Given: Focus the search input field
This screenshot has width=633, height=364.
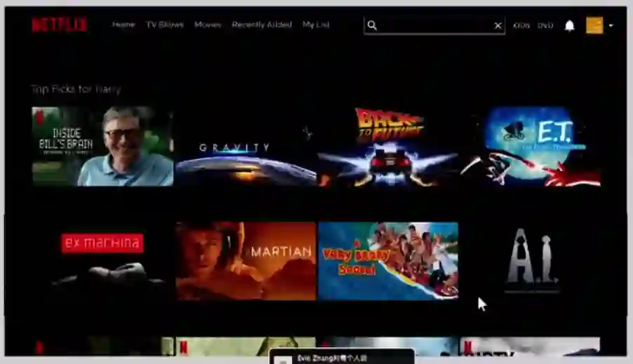Looking at the screenshot, I should pyautogui.click(x=434, y=26).
